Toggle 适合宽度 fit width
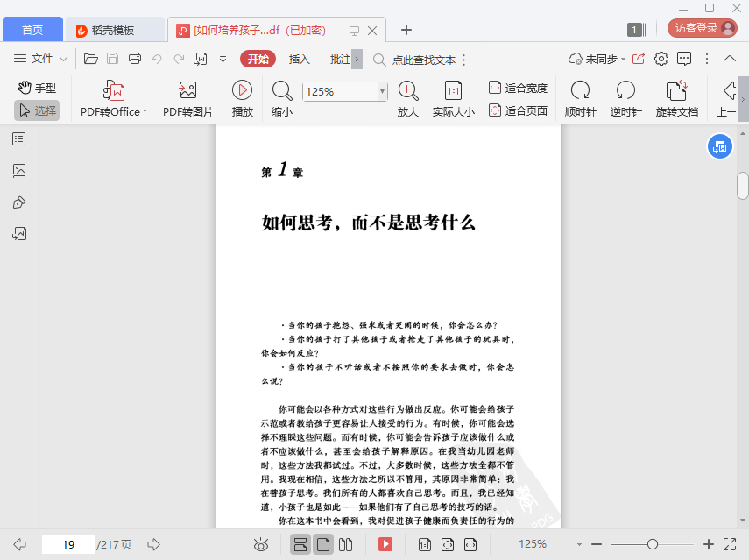 click(519, 88)
